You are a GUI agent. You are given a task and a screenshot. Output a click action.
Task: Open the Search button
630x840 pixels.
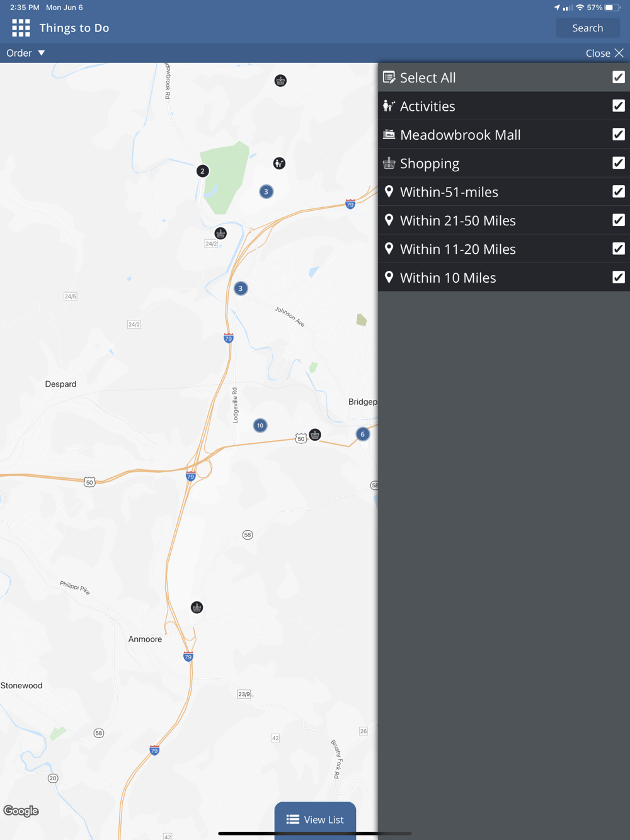click(x=588, y=28)
